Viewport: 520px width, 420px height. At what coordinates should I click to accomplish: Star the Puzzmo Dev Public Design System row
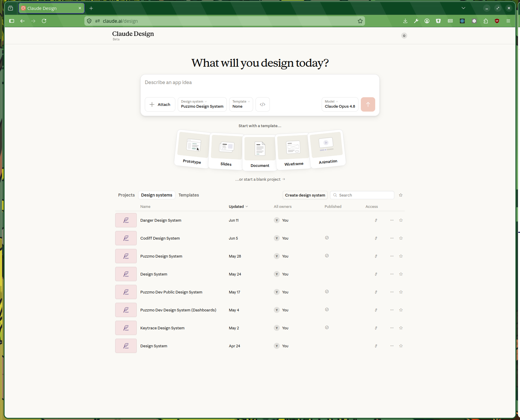tap(401, 292)
